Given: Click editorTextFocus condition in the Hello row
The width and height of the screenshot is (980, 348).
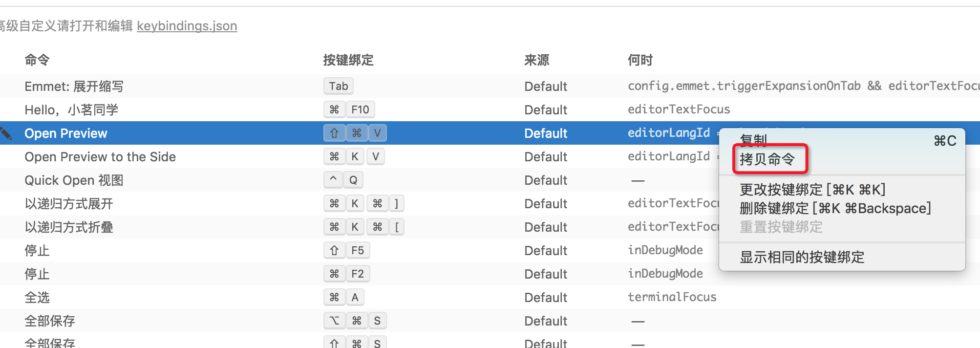Looking at the screenshot, I should [x=679, y=109].
